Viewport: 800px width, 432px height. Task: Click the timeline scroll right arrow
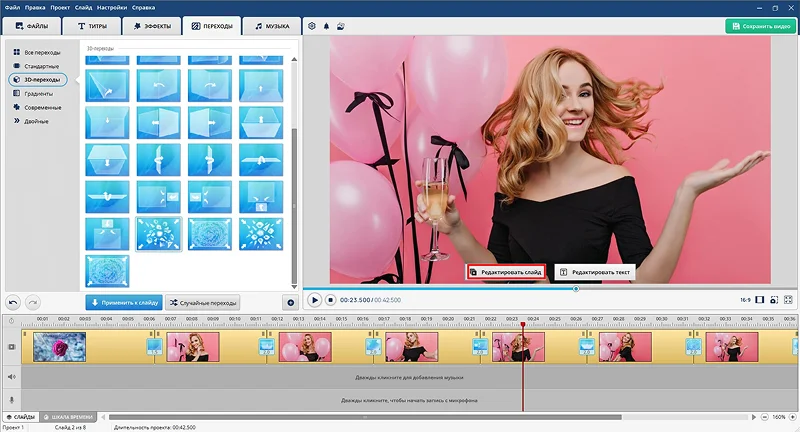point(754,417)
